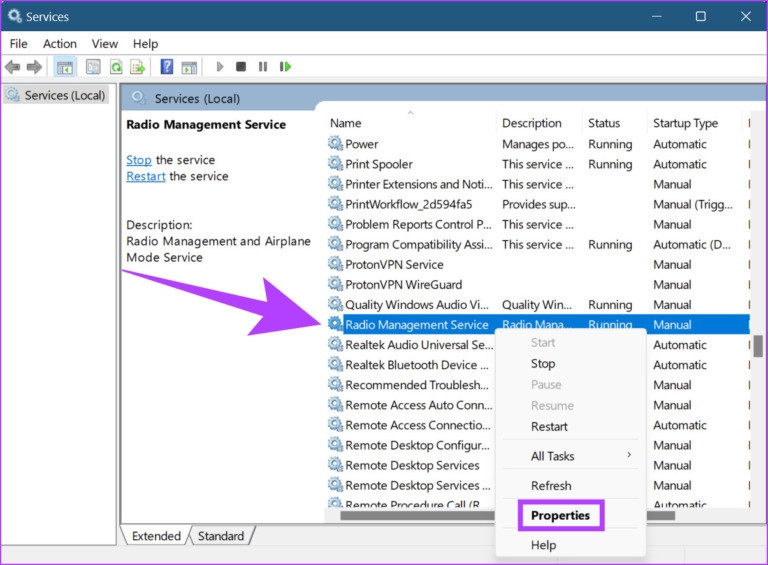
Task: Click the Back arrow toolbar icon
Action: pyautogui.click(x=12, y=67)
